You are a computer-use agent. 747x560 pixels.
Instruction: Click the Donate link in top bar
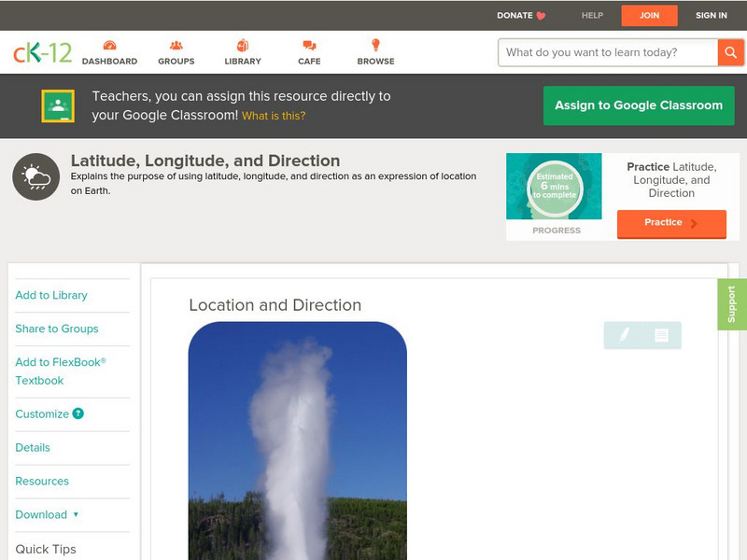point(520,16)
